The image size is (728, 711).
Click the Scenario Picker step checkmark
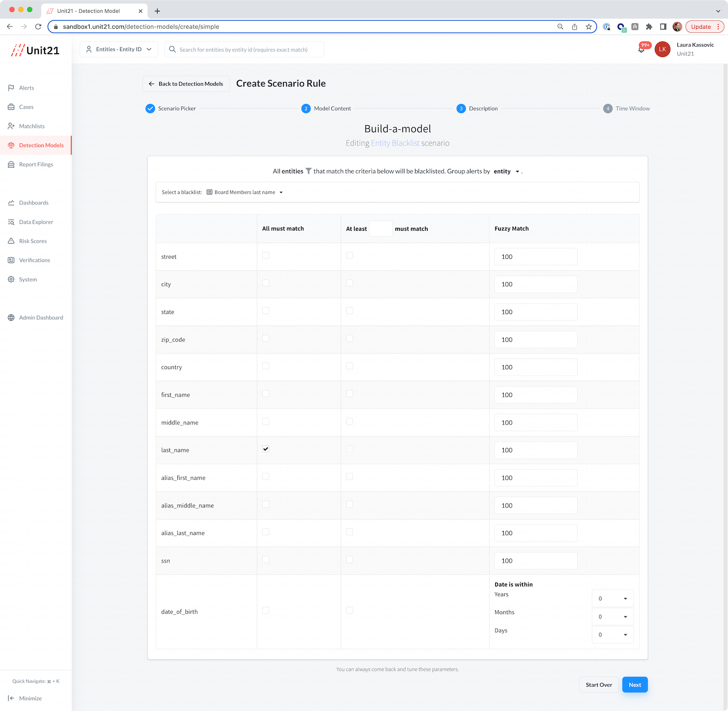[x=150, y=108]
